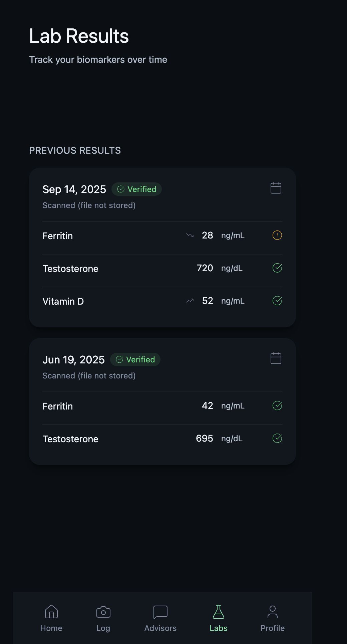The image size is (347, 644).
Task: Click the Testosterone 720 green check icon
Action: [277, 268]
